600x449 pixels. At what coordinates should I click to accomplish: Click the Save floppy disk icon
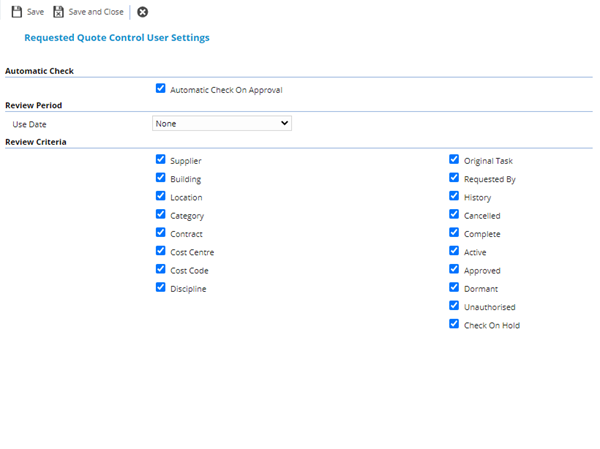pos(16,12)
